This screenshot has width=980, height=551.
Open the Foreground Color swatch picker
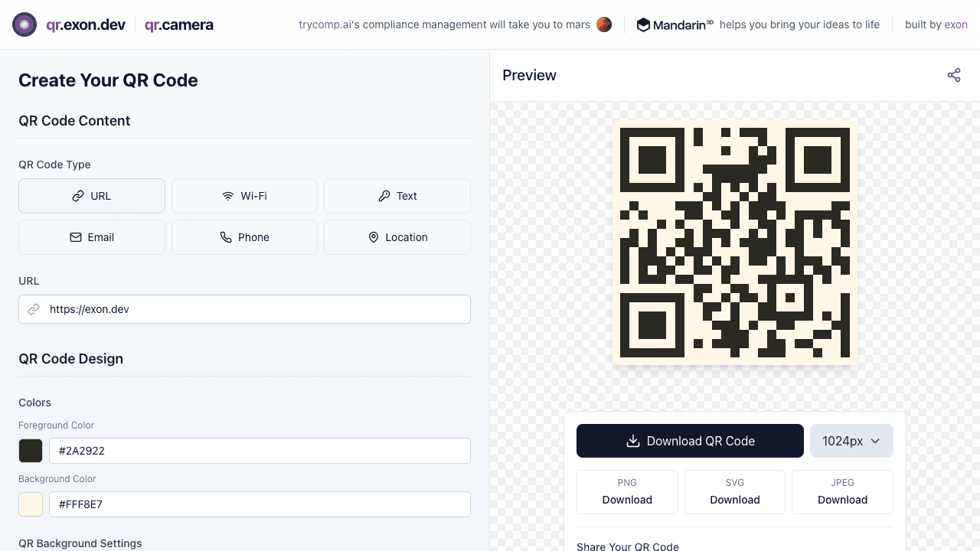[31, 451]
